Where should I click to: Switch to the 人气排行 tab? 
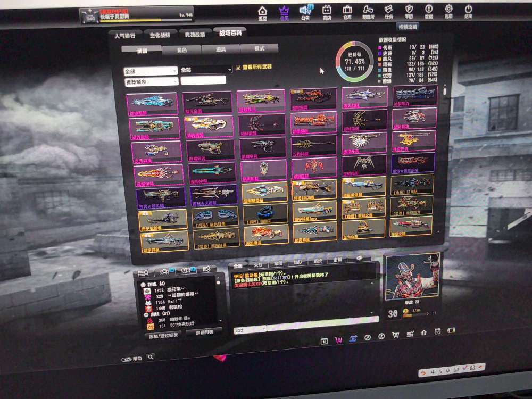[x=125, y=36]
